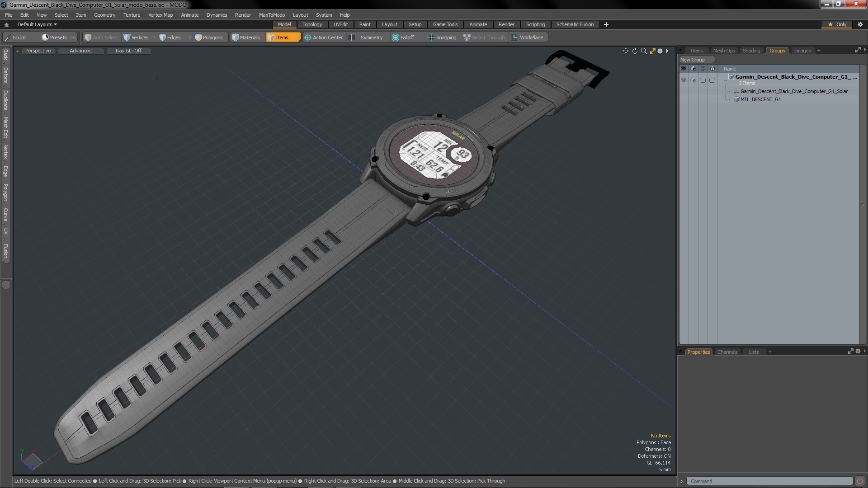This screenshot has width=868, height=488.
Task: Toggle render camera icon for Garmin group
Action: pyautogui.click(x=693, y=80)
